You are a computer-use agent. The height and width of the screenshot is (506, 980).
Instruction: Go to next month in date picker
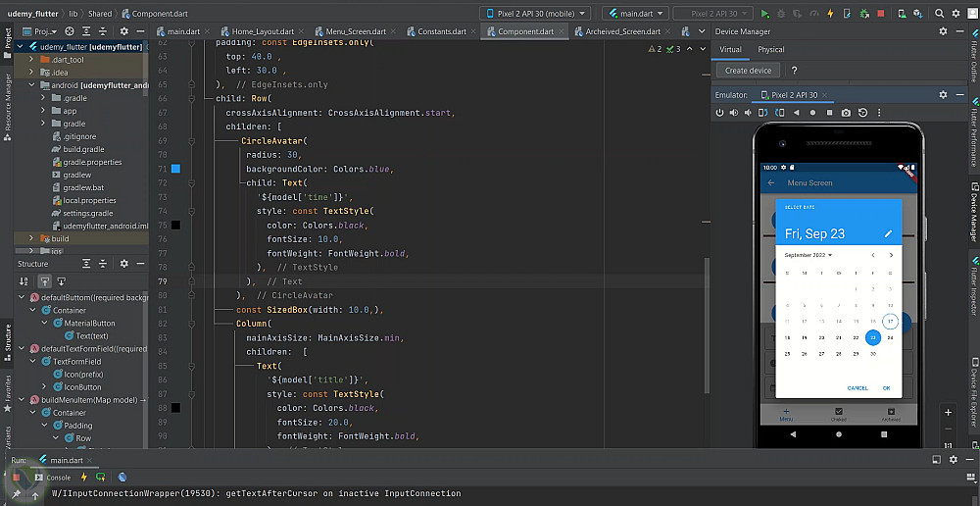pos(890,255)
